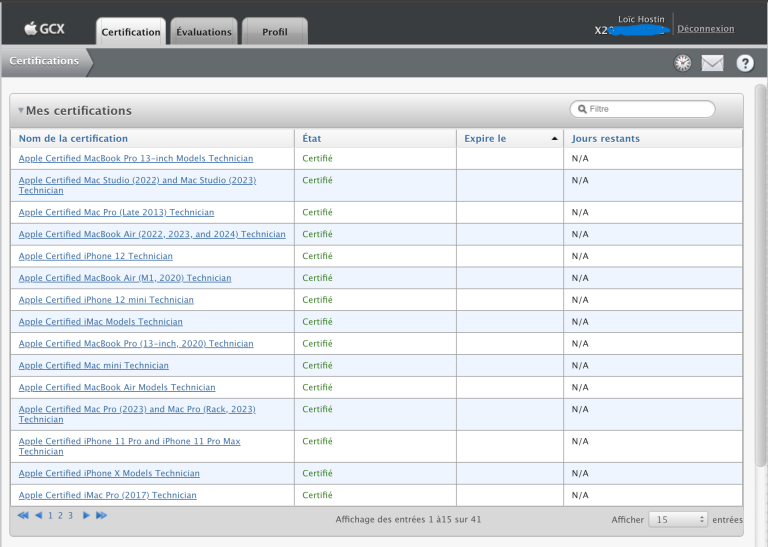768x547 pixels.
Task: Open the clock history icon
Action: coord(682,63)
